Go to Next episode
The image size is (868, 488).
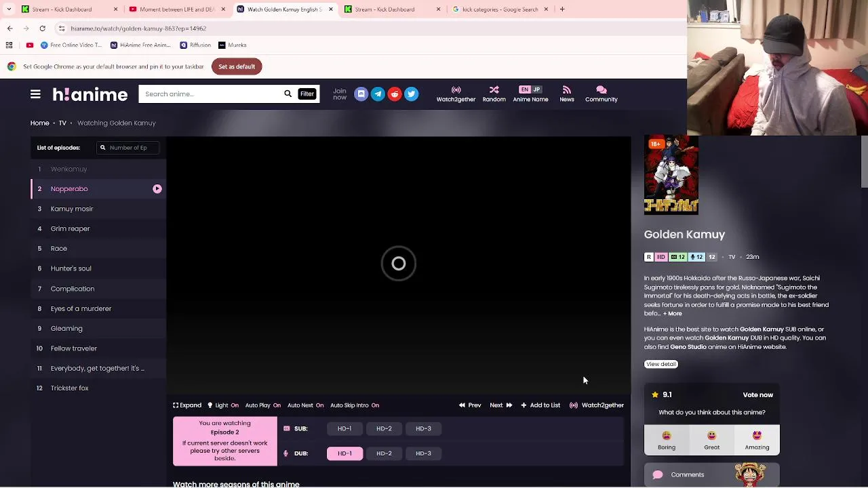click(x=501, y=405)
